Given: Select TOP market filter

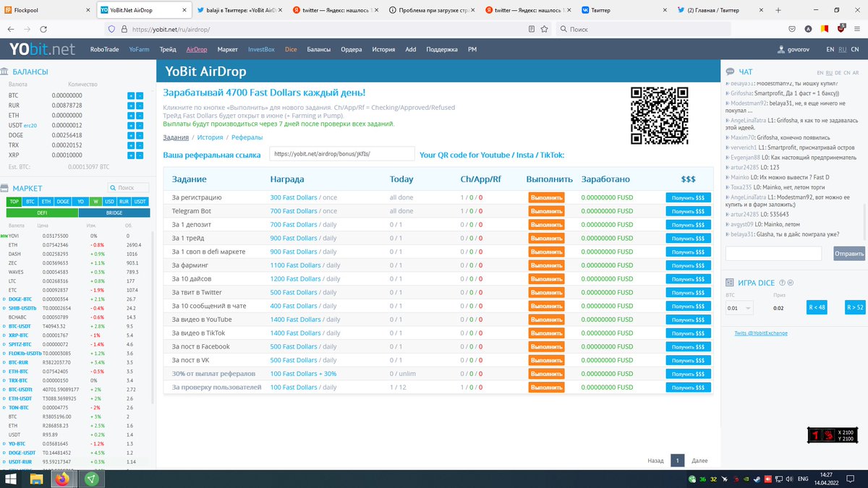Looking at the screenshot, I should (x=14, y=202).
